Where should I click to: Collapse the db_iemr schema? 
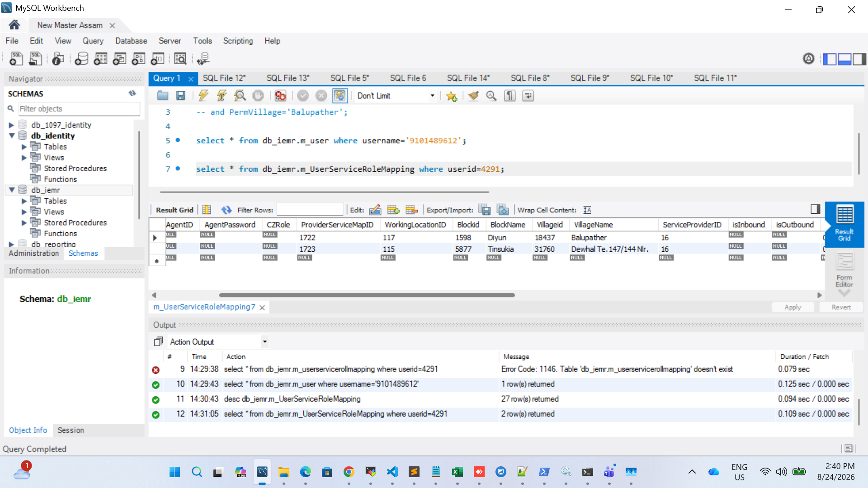(11, 190)
